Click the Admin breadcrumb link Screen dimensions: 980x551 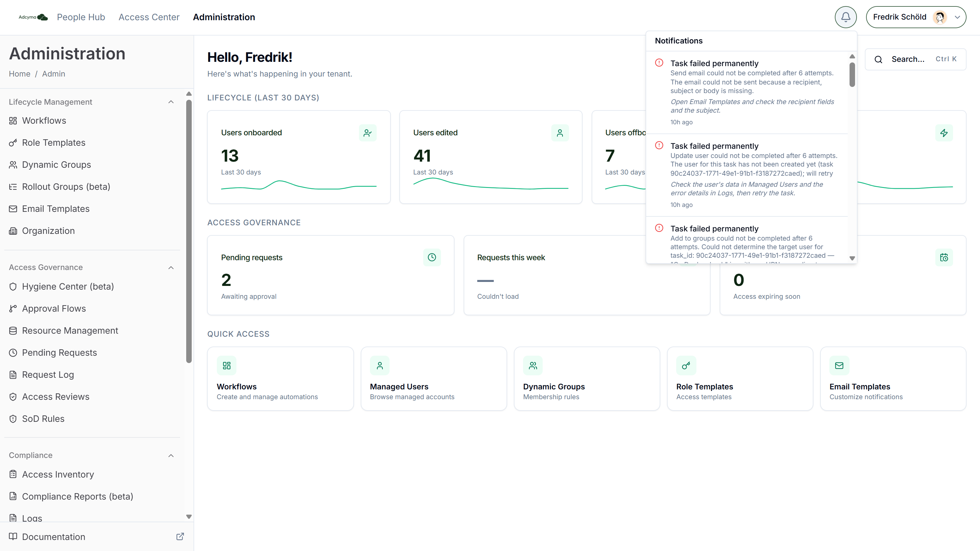[x=54, y=74]
